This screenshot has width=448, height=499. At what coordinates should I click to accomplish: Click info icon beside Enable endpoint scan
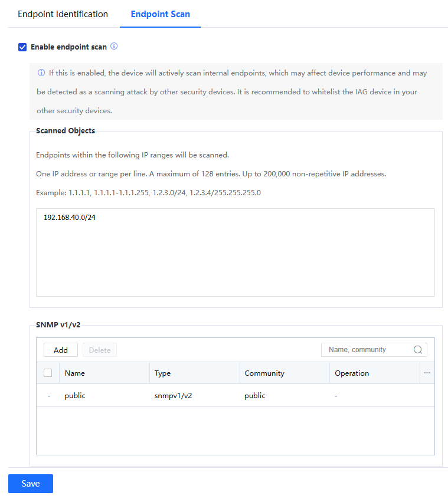[114, 46]
